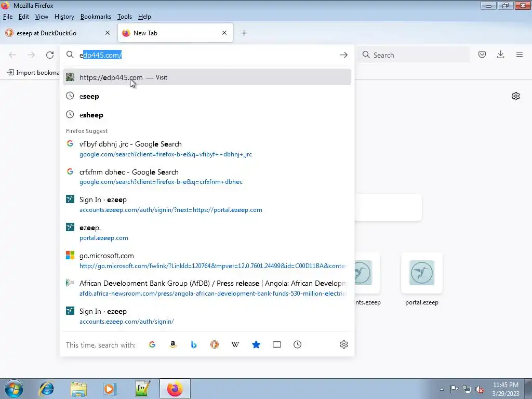Submit the URL with the go arrow
This screenshot has width=532, height=399.
(344, 55)
